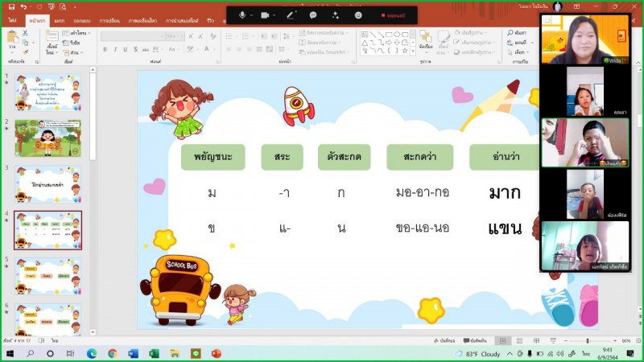Click the Save icon in quick access toolbar
Screen dimensions: 644x362
(10, 6)
